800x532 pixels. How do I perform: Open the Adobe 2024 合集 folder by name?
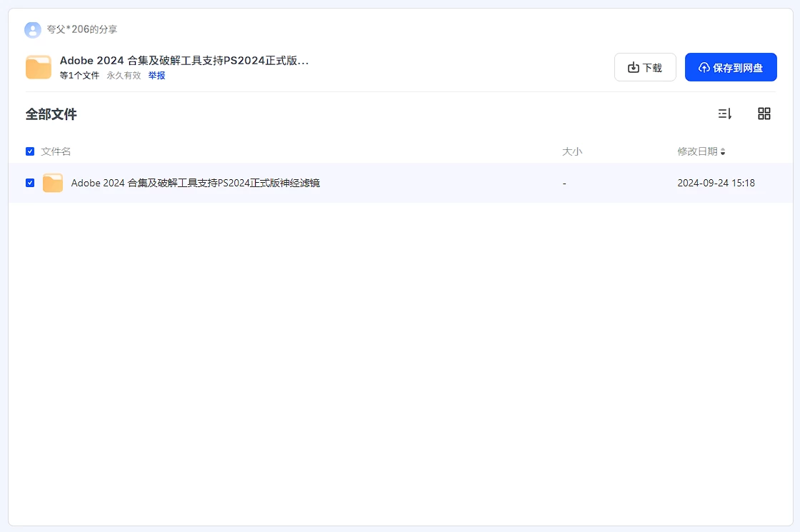(x=195, y=183)
